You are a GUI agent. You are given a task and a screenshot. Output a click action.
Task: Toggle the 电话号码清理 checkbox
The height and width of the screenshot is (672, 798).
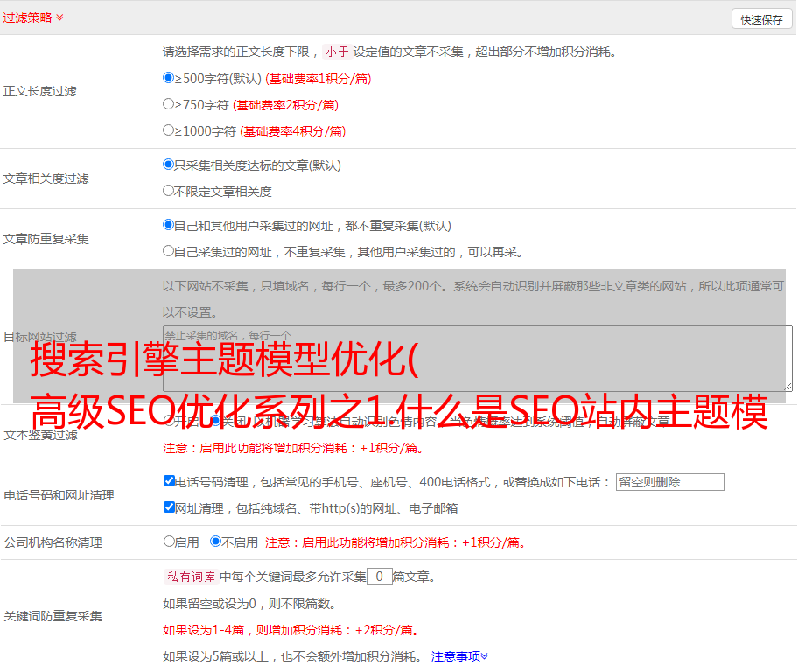169,481
